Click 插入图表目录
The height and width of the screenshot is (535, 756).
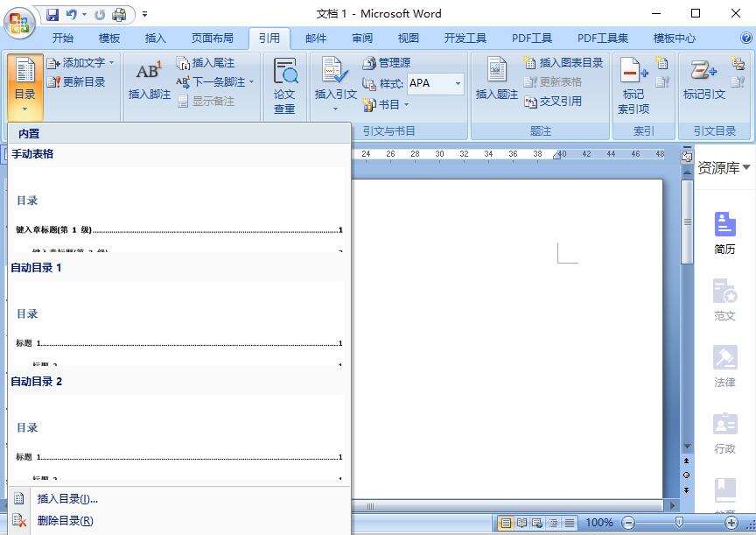(x=563, y=63)
